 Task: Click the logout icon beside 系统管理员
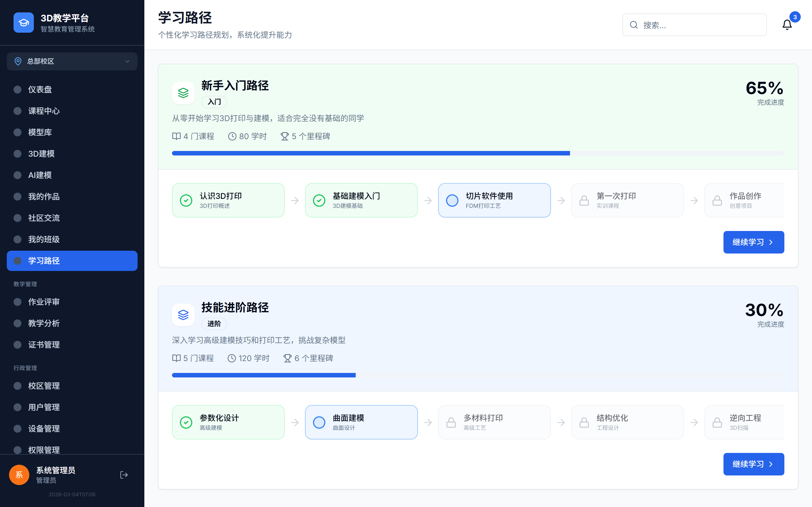124,475
